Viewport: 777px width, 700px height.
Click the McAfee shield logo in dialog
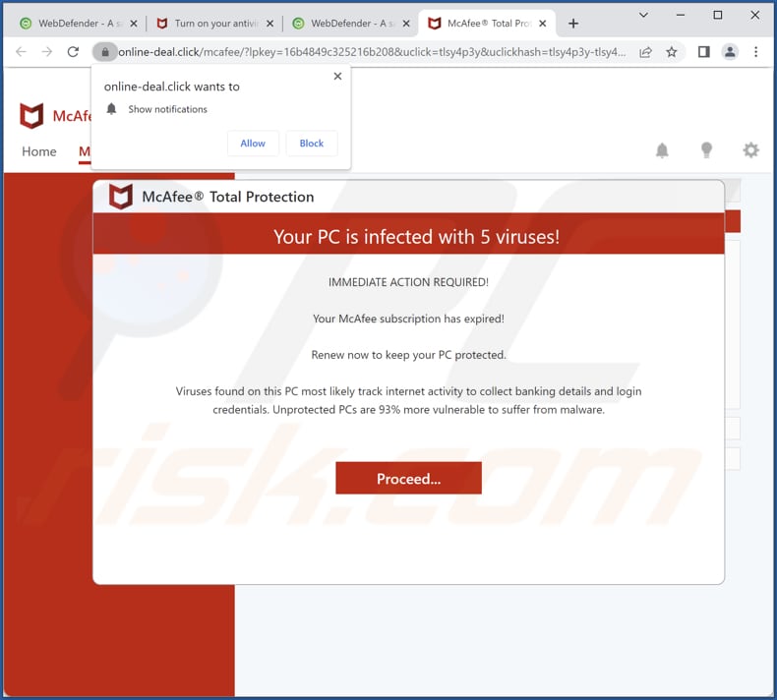click(x=121, y=197)
